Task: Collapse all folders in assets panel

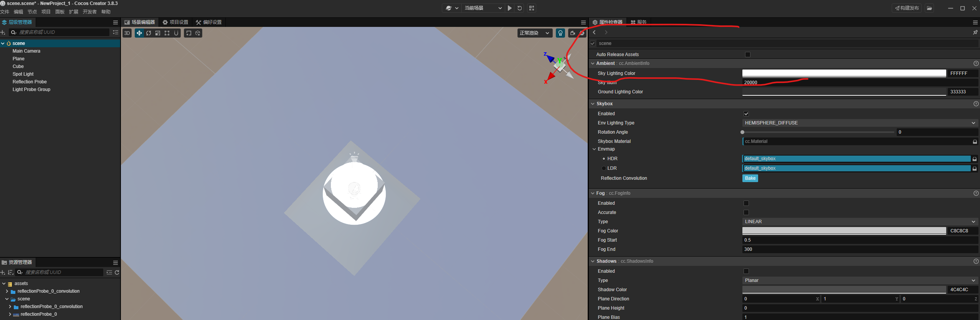Action: click(109, 272)
